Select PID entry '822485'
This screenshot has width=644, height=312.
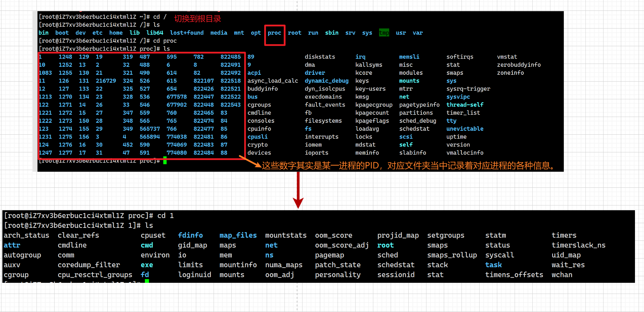click(x=231, y=57)
